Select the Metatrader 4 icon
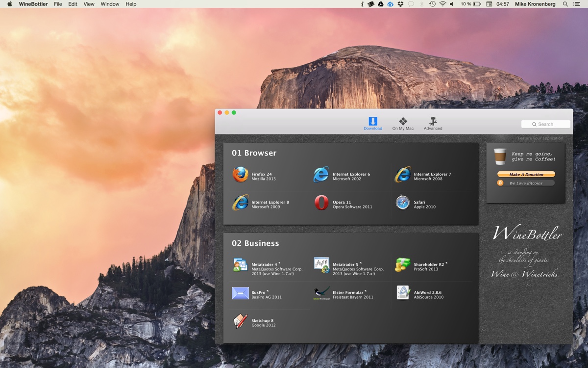 (240, 265)
